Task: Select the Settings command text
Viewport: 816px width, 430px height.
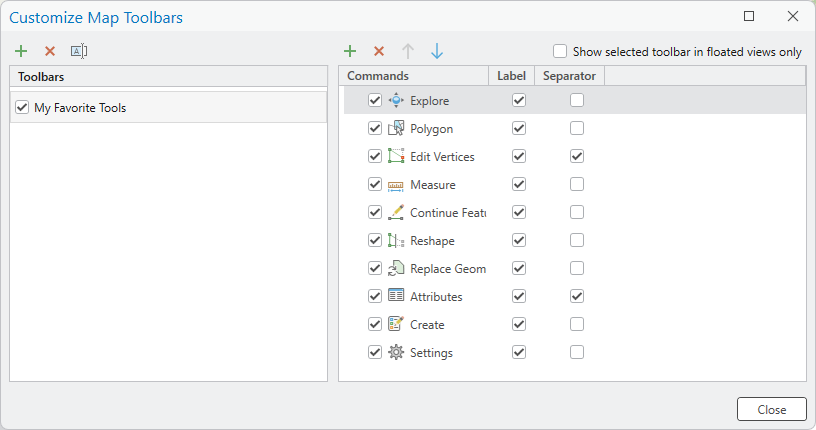Action: [x=431, y=353]
